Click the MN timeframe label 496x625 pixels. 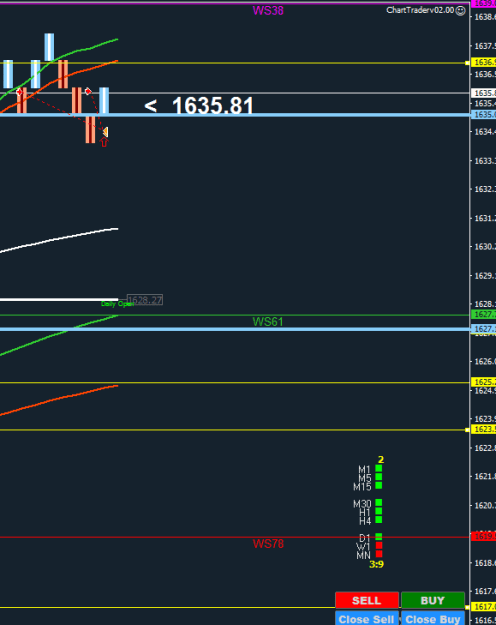(364, 555)
